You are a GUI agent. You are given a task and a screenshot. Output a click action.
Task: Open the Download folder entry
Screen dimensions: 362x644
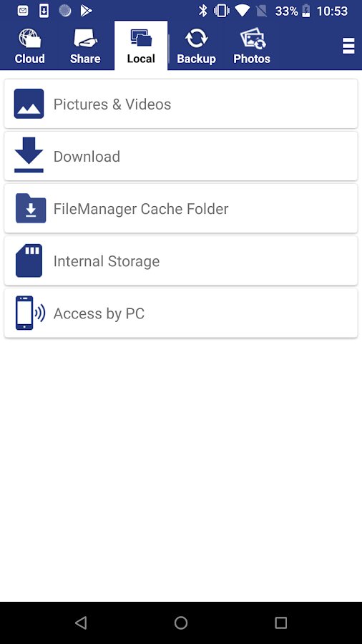click(x=180, y=156)
